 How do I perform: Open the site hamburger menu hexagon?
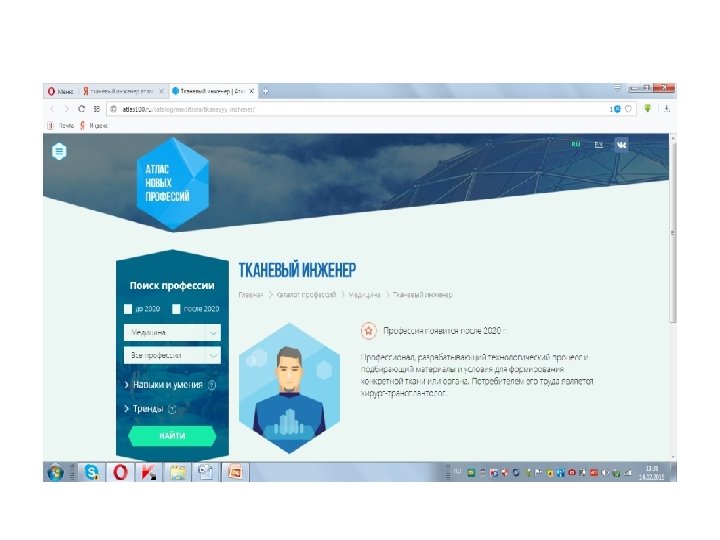(59, 151)
